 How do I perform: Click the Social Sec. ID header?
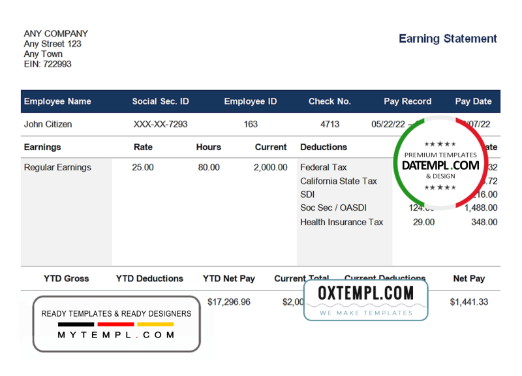click(160, 101)
